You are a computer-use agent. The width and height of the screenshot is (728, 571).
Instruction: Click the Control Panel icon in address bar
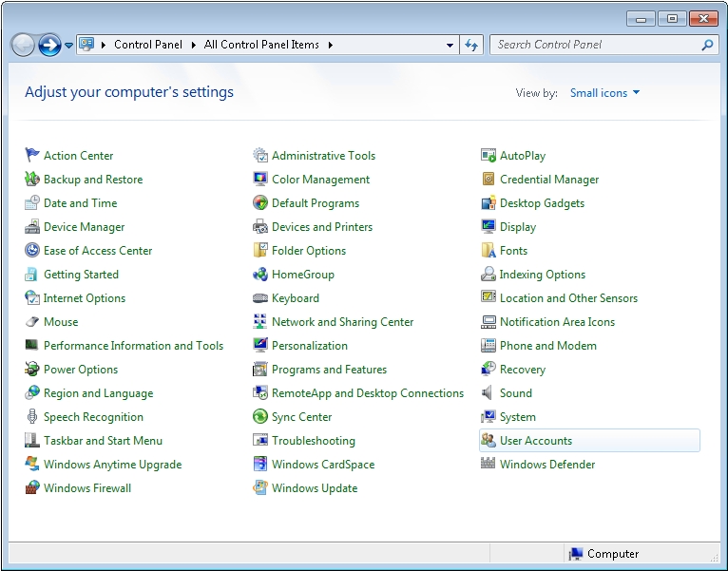click(x=86, y=45)
